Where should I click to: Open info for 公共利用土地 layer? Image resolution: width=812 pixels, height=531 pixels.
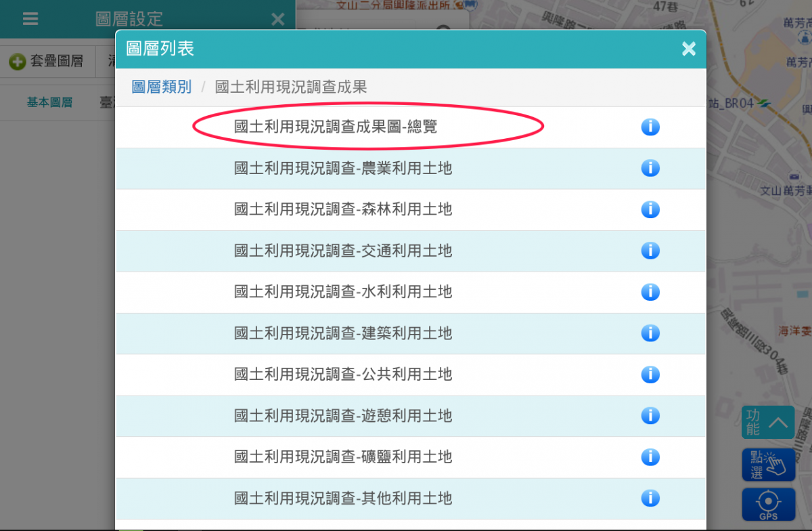pyautogui.click(x=650, y=374)
